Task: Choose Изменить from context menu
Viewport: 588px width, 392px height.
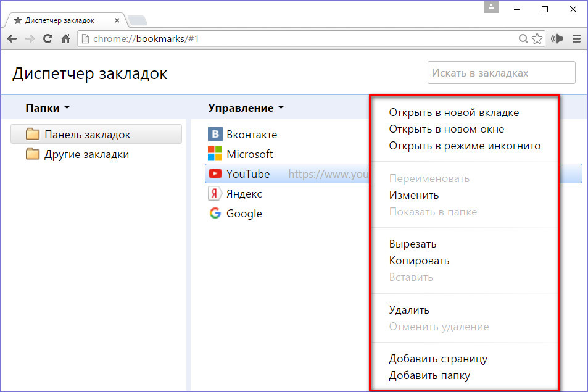Action: pyautogui.click(x=413, y=195)
